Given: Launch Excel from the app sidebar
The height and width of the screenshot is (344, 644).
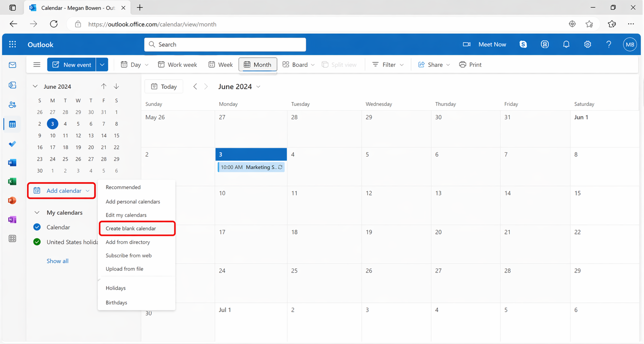Looking at the screenshot, I should 12,182.
